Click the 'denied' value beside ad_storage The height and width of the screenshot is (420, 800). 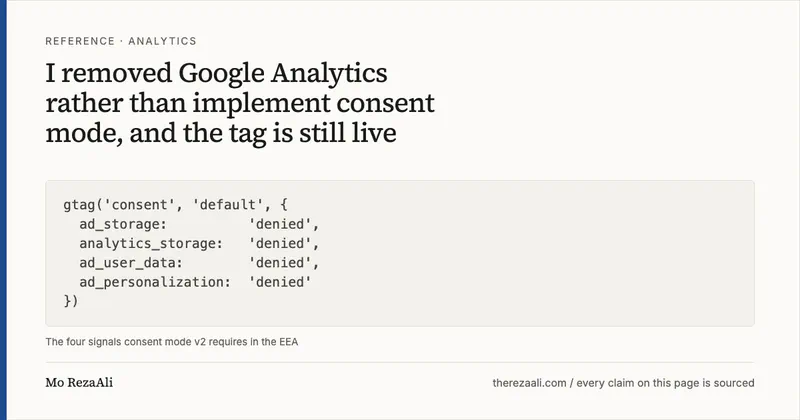[x=280, y=224]
